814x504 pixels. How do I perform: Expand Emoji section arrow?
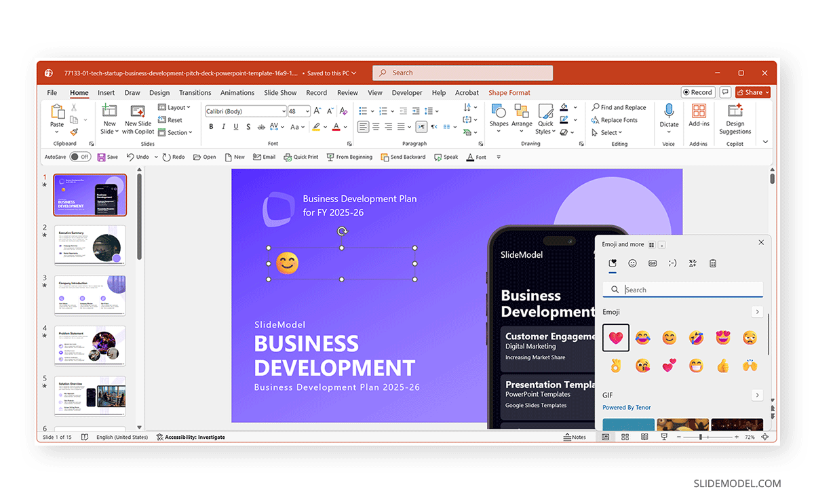(x=757, y=312)
